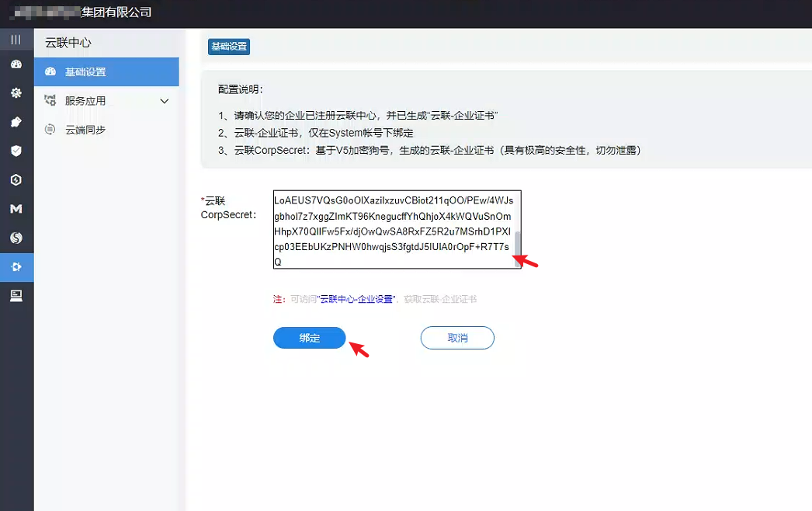The image size is (812, 511).
Task: Click the 绑定 button
Action: click(309, 338)
